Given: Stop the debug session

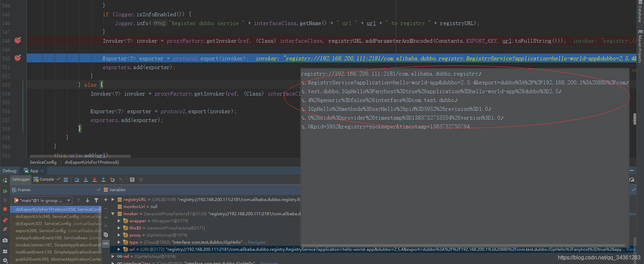Looking at the screenshot, I should coord(5,209).
